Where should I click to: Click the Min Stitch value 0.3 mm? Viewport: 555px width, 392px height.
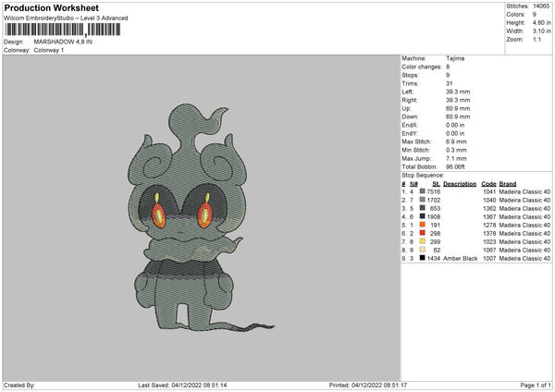[x=456, y=150]
